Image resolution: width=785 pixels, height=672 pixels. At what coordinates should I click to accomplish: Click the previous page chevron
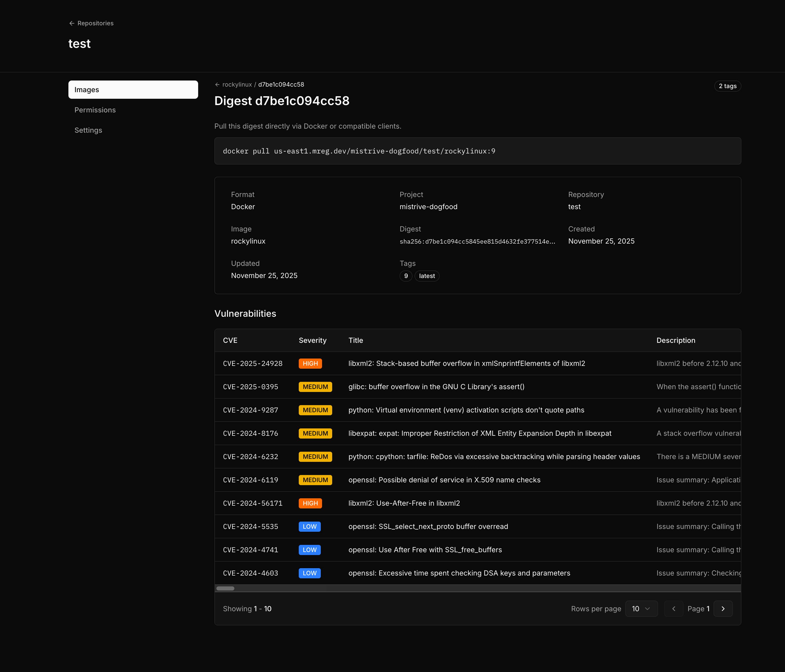tap(674, 608)
